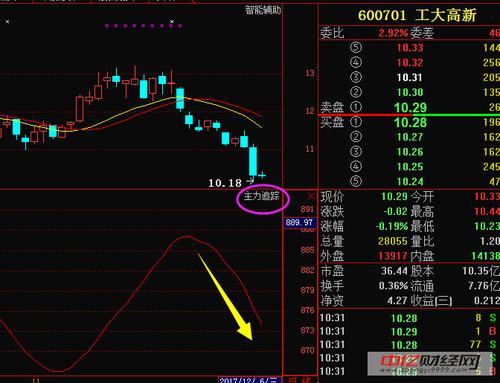Click the 市盈 value 36.44
The image size is (500, 383).
point(394,271)
